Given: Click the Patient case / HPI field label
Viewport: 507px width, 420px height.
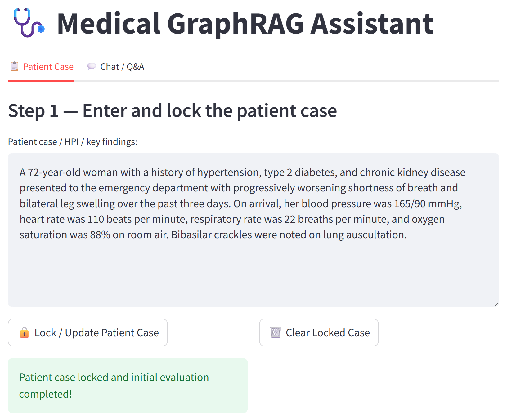Looking at the screenshot, I should point(73,142).
